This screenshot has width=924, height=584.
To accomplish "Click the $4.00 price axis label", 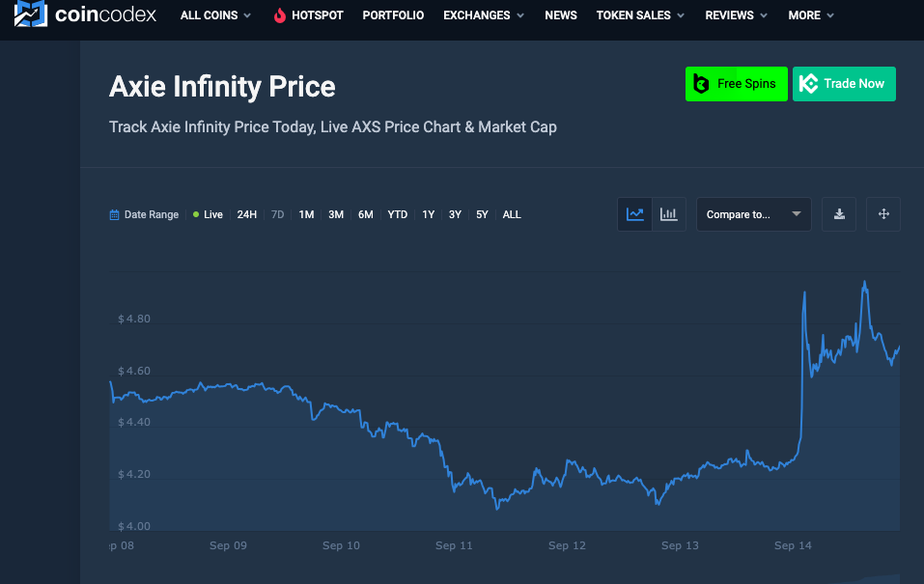I will (x=134, y=526).
